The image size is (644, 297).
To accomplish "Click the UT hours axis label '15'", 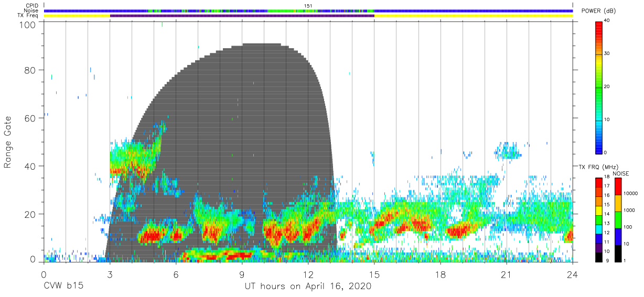I will coord(374,274).
